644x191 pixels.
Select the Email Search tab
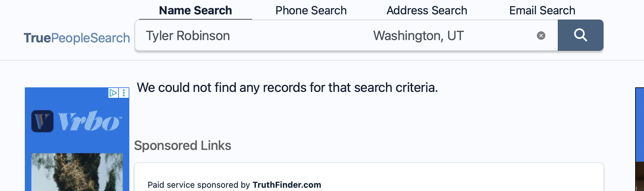[542, 10]
